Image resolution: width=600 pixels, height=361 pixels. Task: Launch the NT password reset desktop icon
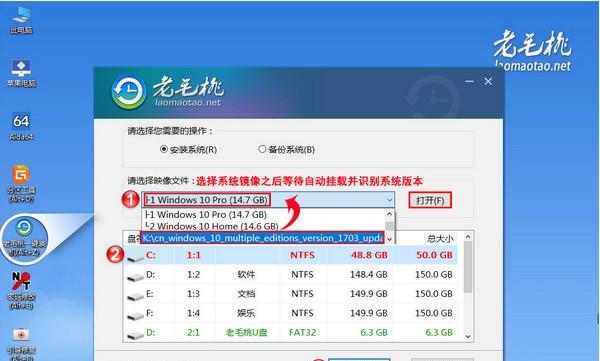point(21,290)
